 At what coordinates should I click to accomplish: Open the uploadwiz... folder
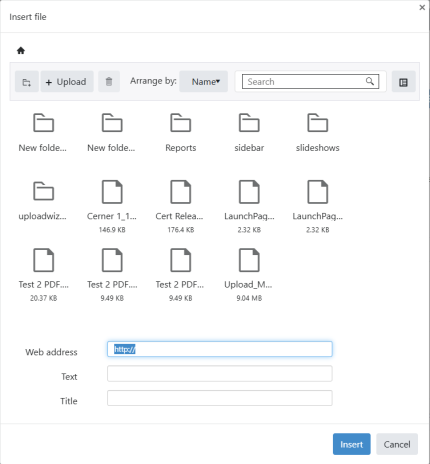coord(43,201)
